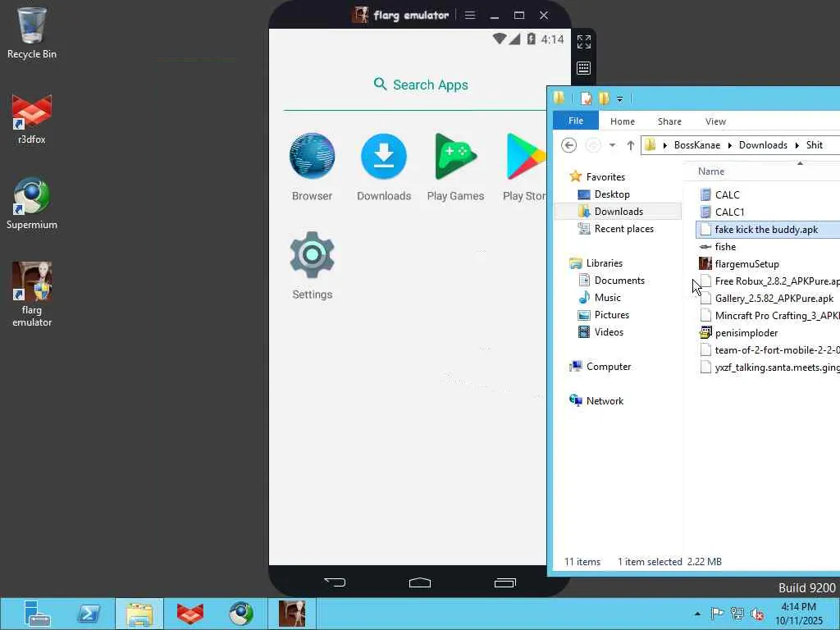Click Explorer Back navigation arrow
The width and height of the screenshot is (840, 630).
(x=568, y=145)
